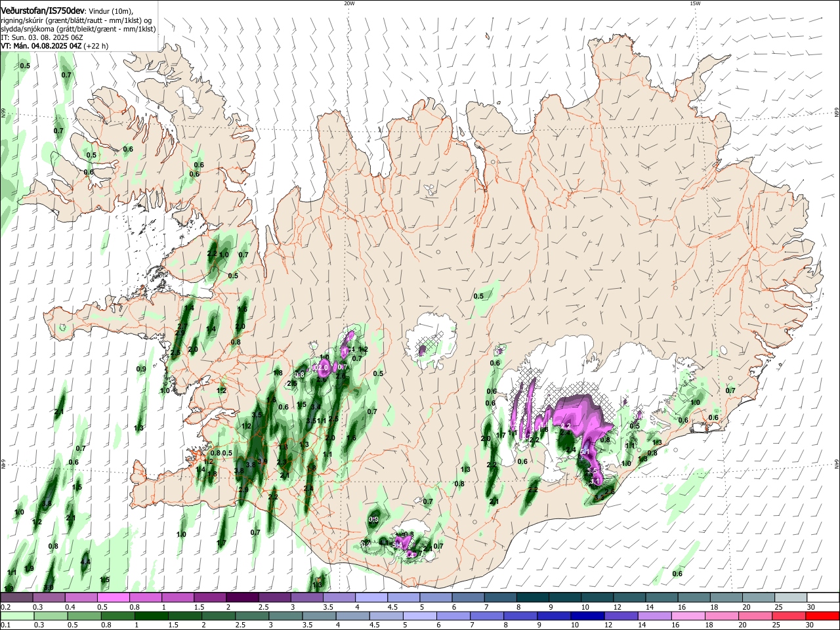Image resolution: width=840 pixels, height=630 pixels.
Task: Click the white snow swatch above 30
Action: click(x=822, y=598)
